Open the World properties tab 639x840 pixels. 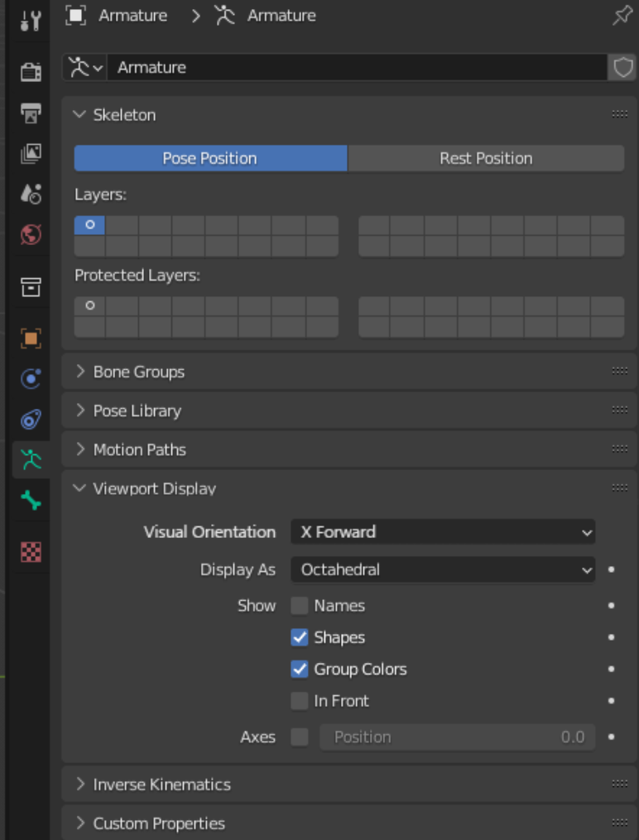point(31,235)
